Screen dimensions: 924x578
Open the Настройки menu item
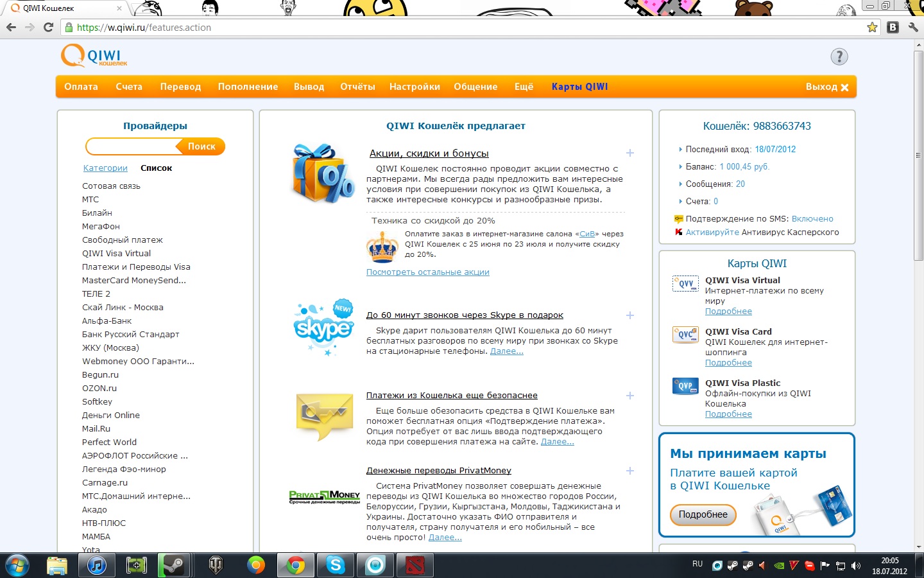[x=415, y=87]
